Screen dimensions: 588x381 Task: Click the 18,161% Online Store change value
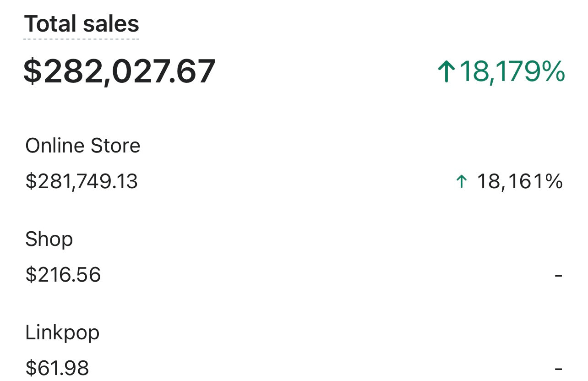[x=520, y=182]
